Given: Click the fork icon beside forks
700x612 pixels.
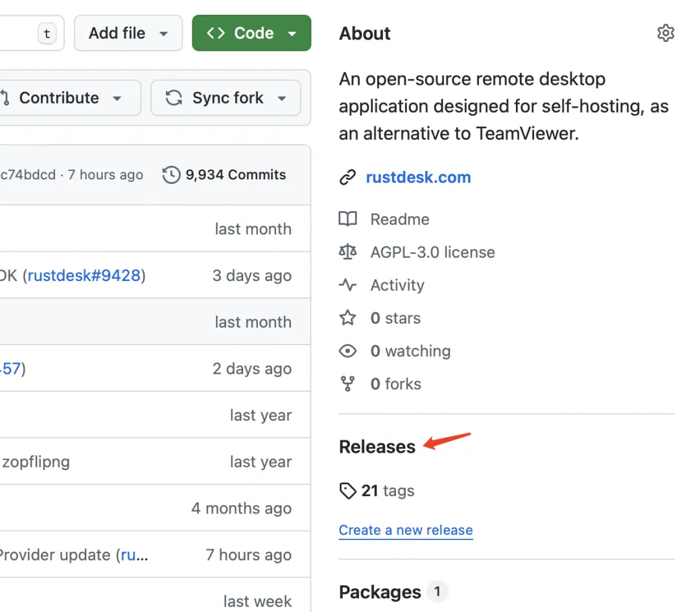Looking at the screenshot, I should coord(348,384).
